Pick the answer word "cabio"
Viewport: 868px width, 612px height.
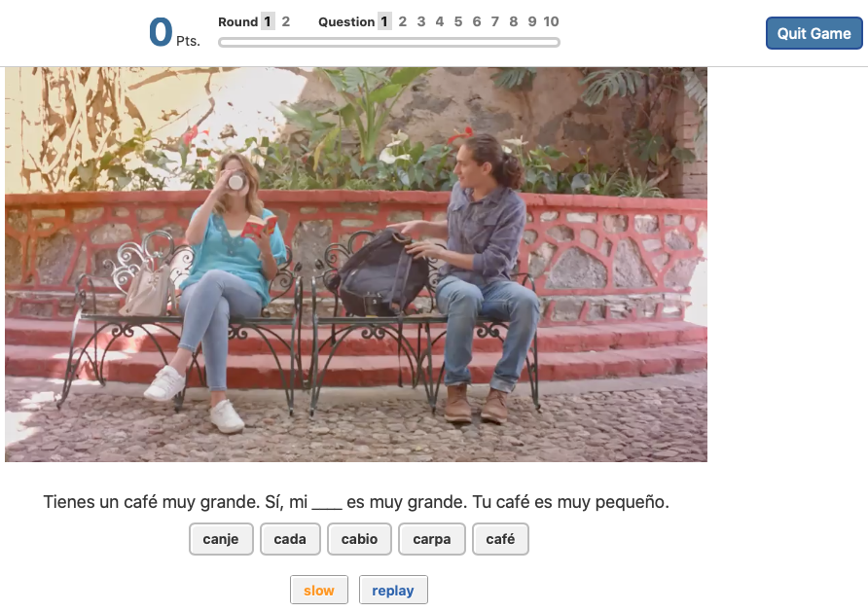point(359,539)
